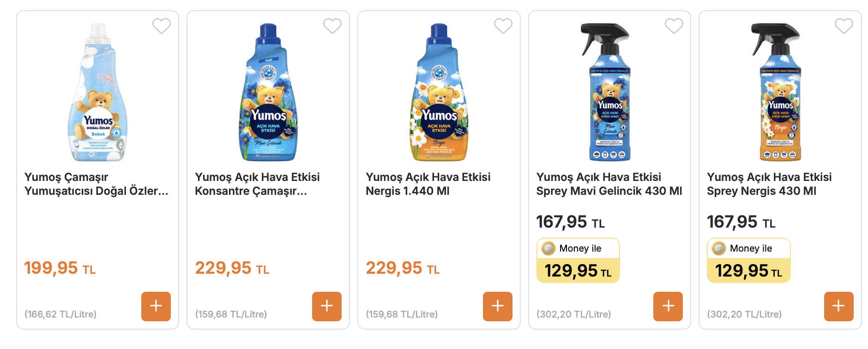Heart the Sprey Mavi Gelincik 430 Ml
The height and width of the screenshot is (349, 868).
point(674,26)
